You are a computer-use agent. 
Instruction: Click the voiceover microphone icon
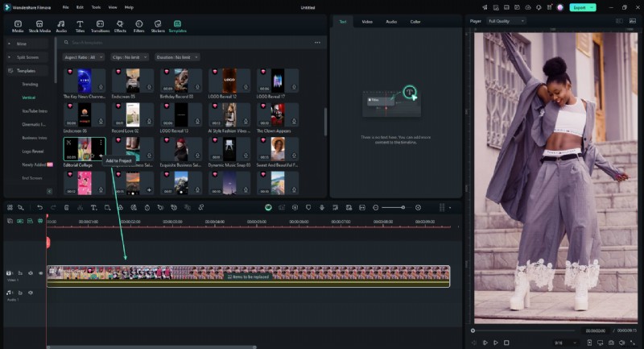(321, 207)
